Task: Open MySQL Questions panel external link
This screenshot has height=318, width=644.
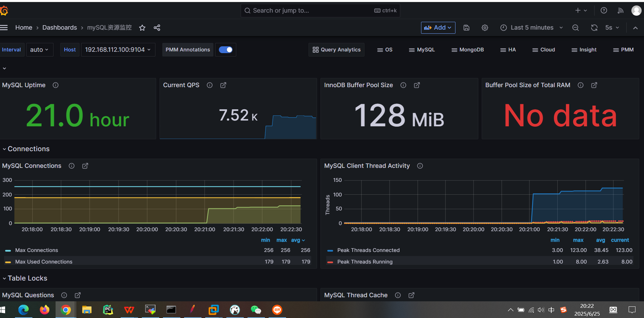Action: coord(78,295)
